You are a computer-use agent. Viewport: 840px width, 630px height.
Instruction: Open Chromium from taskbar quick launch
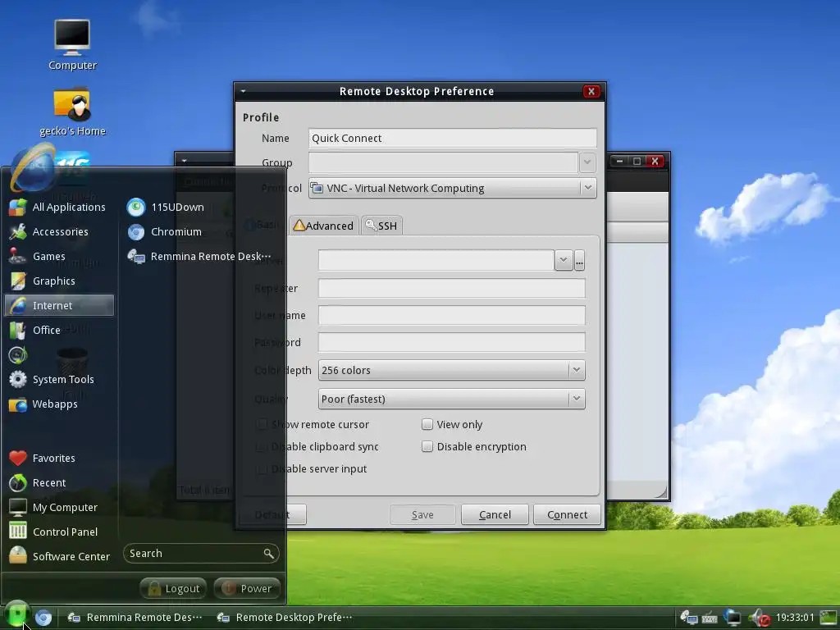(x=43, y=618)
